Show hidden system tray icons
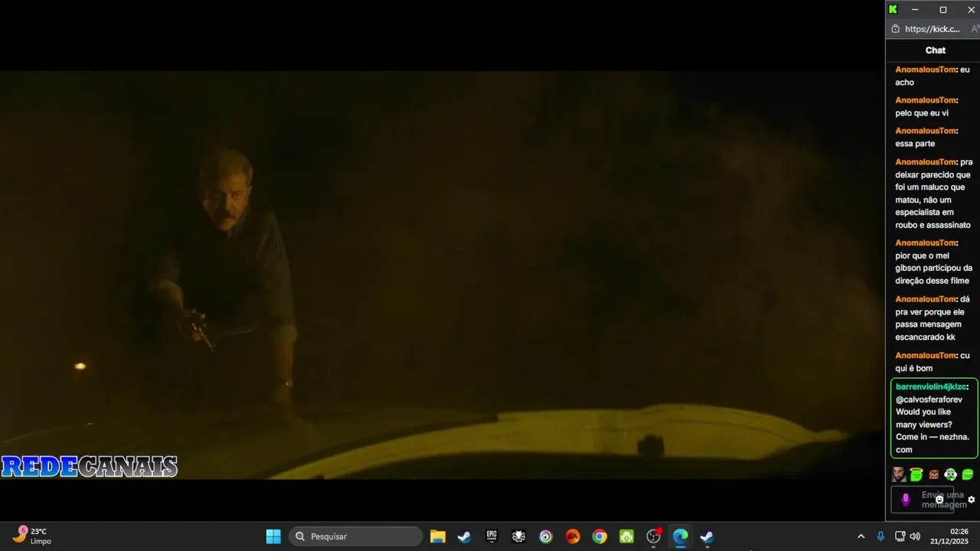Screen dimensions: 980x551 (x=861, y=536)
